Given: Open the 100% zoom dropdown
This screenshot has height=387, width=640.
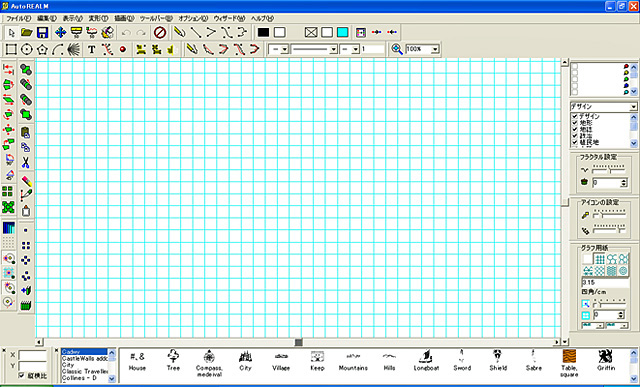Looking at the screenshot, I should (435, 49).
